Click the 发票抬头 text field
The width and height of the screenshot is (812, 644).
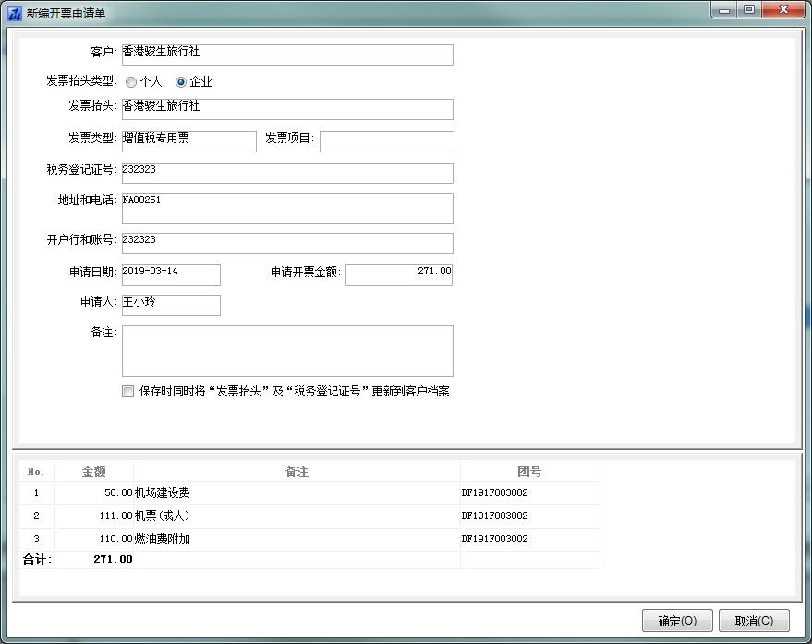pyautogui.click(x=287, y=109)
